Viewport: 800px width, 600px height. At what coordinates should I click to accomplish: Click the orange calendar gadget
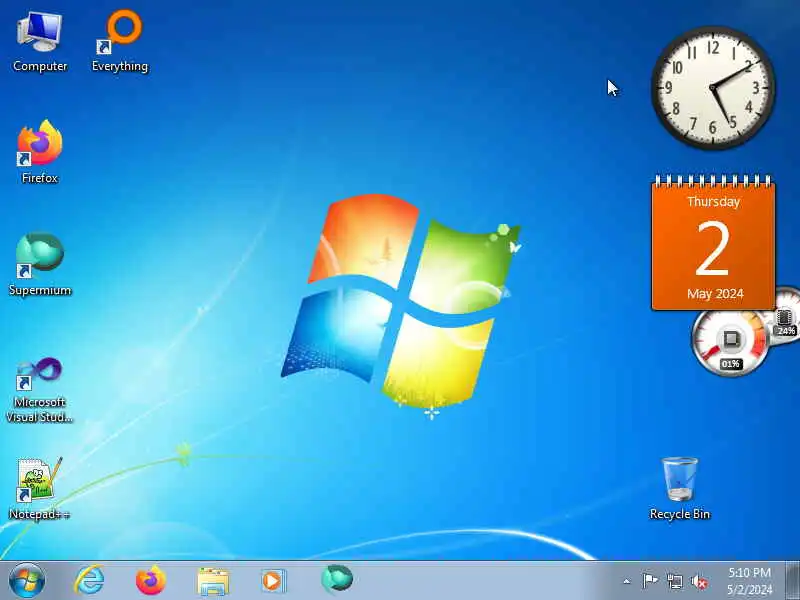(x=713, y=243)
